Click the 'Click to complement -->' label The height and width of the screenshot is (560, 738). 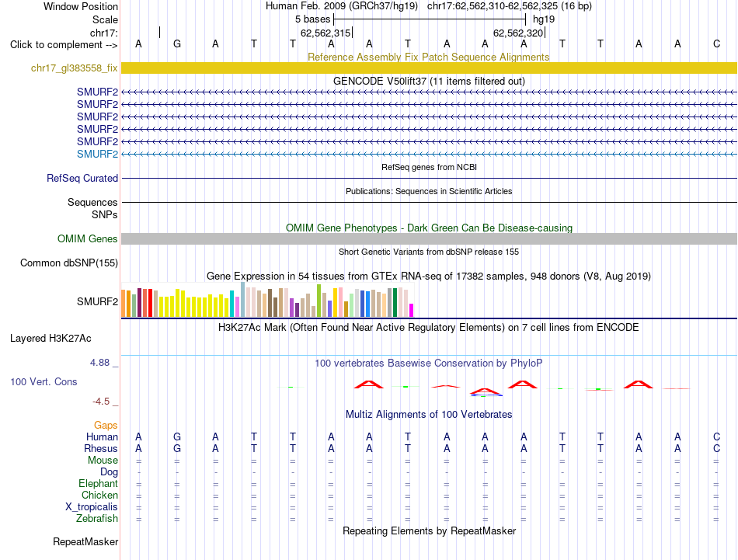coord(64,45)
